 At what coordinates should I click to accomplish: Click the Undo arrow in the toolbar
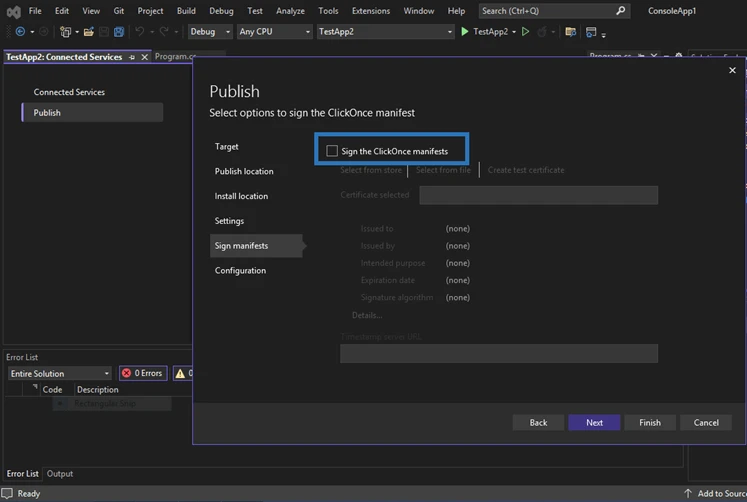pos(139,32)
